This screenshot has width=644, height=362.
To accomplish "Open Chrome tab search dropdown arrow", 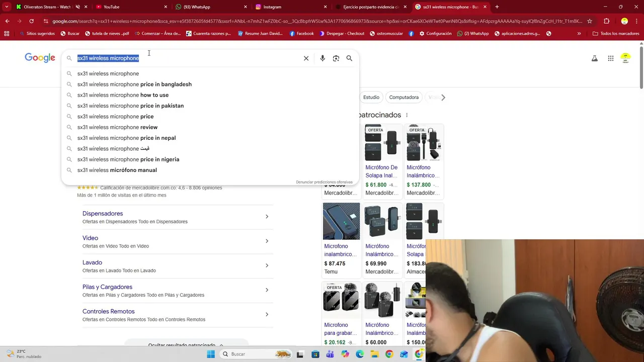I will (7, 7).
